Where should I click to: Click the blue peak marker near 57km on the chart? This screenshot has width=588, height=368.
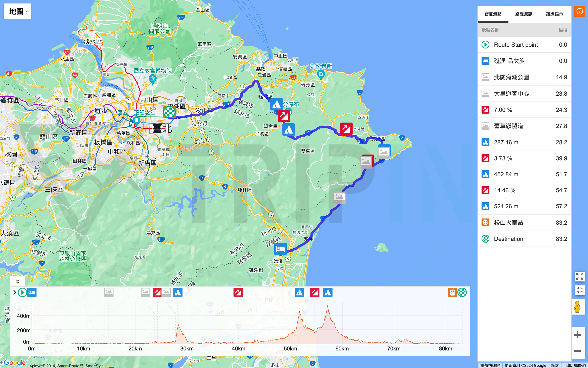click(x=328, y=292)
